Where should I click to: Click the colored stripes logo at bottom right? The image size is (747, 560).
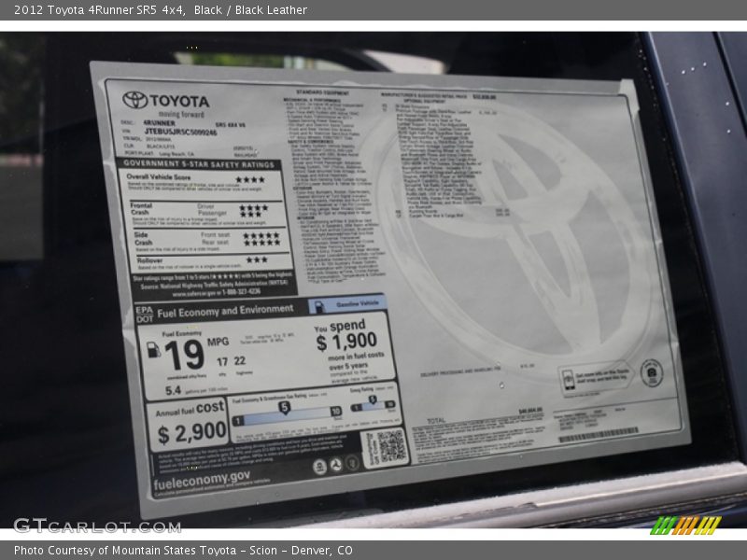pyautogui.click(x=685, y=525)
